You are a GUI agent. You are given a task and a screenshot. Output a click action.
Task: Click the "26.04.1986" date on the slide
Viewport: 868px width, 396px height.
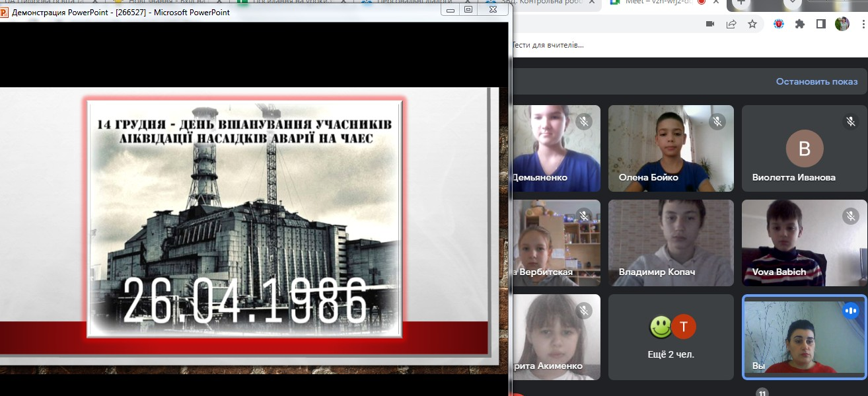[245, 300]
